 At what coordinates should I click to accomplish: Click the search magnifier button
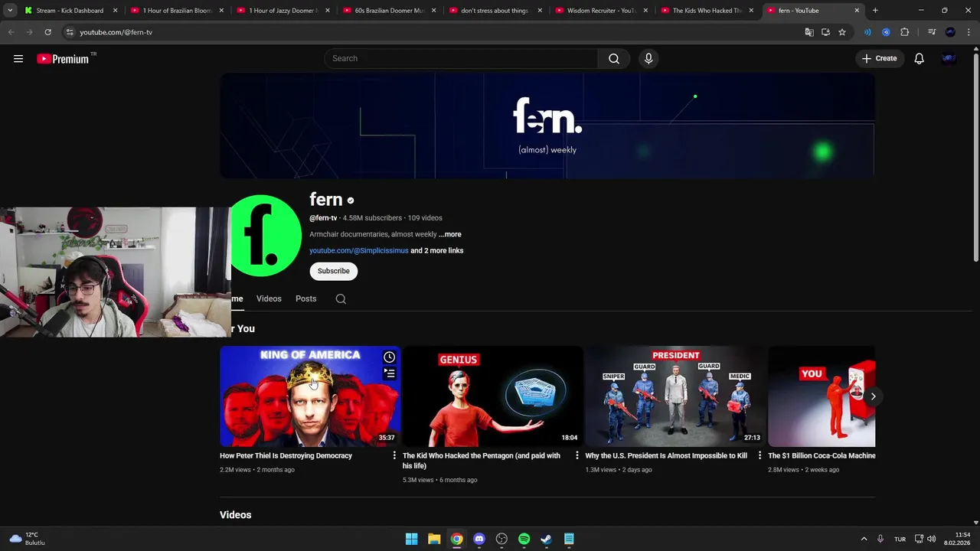(x=614, y=59)
